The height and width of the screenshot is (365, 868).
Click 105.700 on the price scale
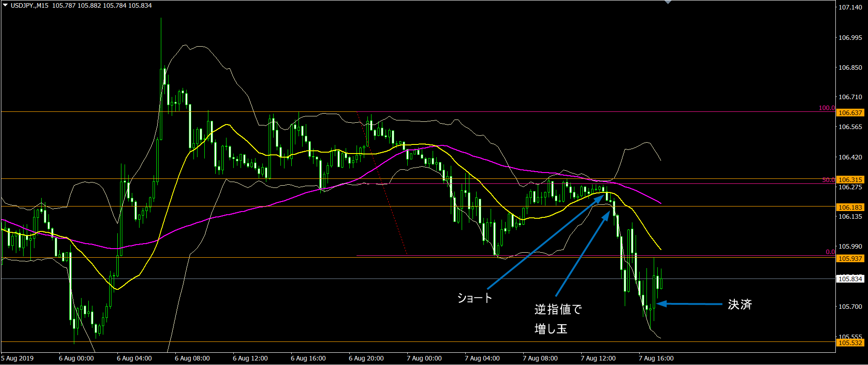tap(850, 307)
